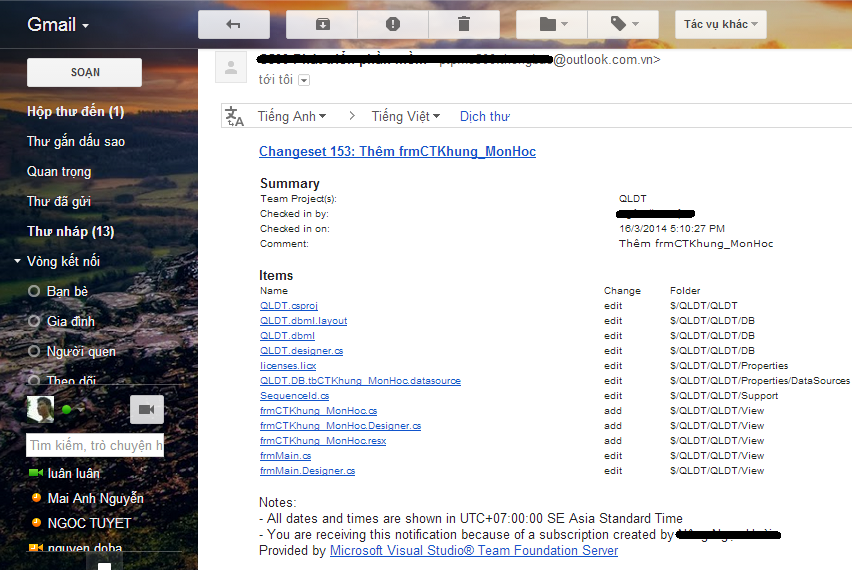This screenshot has width=852, height=572.
Task: Expand the Tiếng Anh source language dropdown
Action: click(292, 116)
